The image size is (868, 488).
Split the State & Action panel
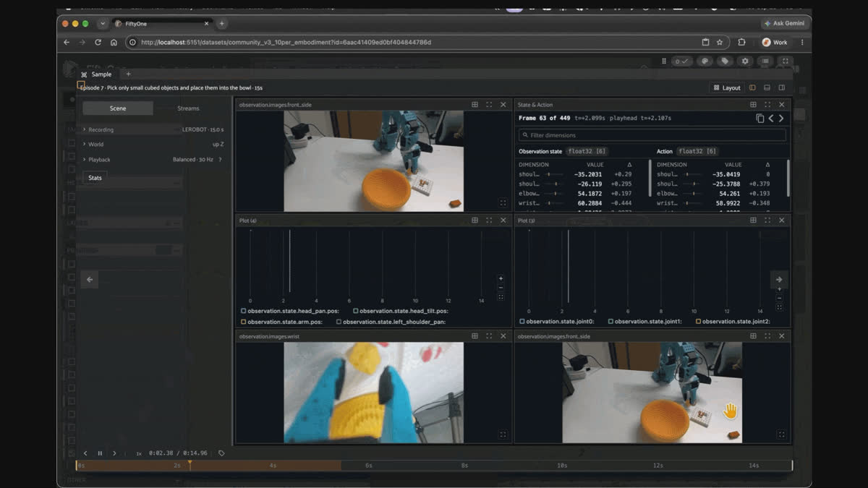753,105
